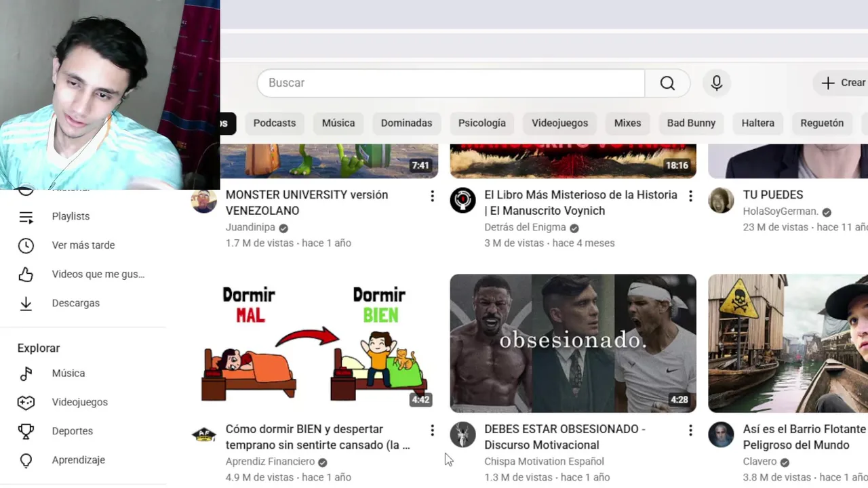
Task: Open Aprendiz Financiero channel name
Action: pyautogui.click(x=270, y=462)
